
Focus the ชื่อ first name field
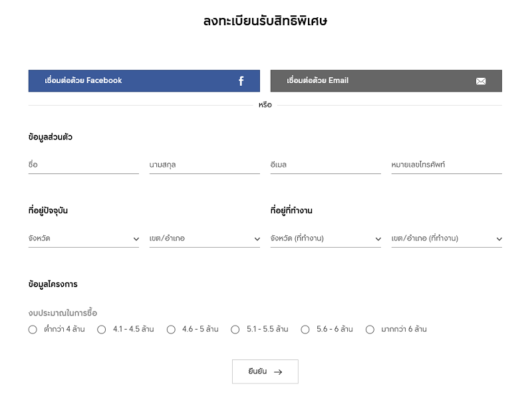click(84, 165)
